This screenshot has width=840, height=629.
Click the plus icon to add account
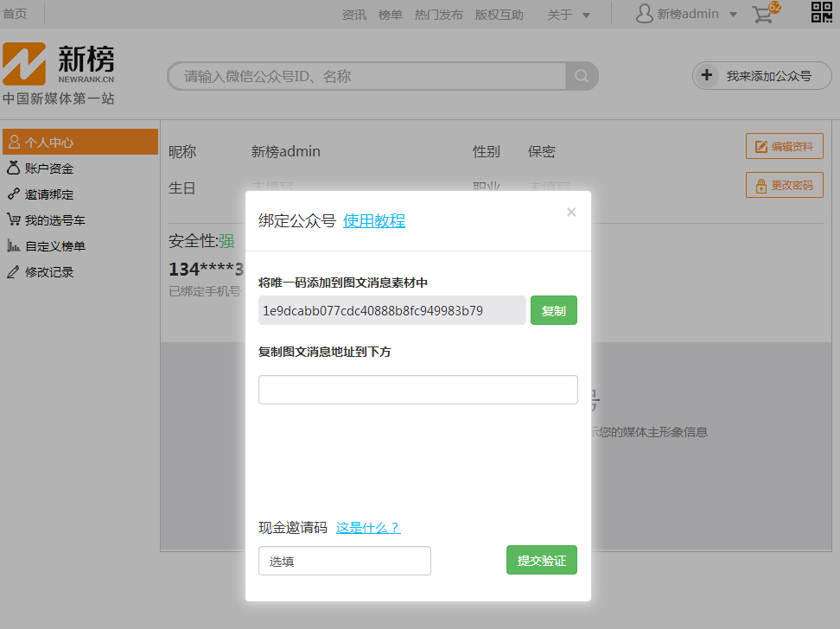coord(707,75)
